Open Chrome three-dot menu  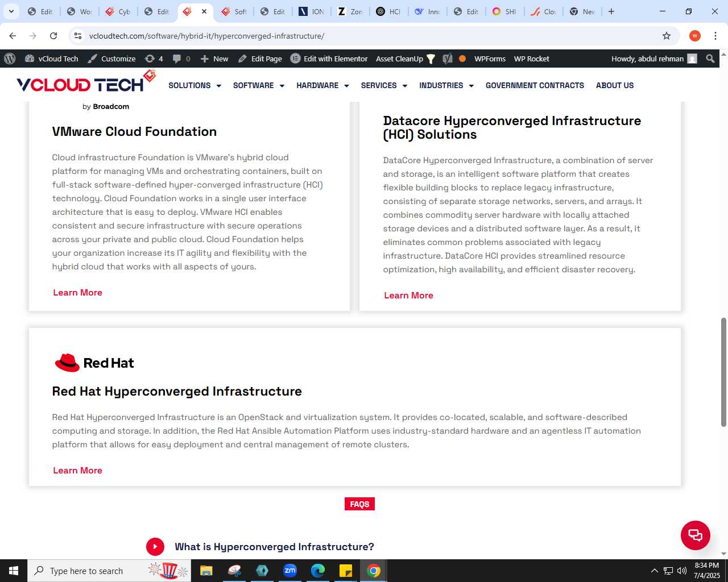point(715,36)
